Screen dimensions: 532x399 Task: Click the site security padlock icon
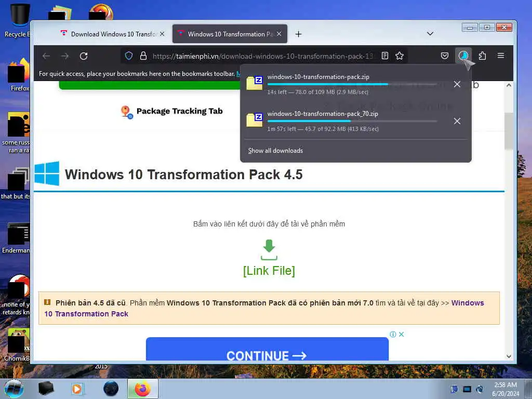[143, 56]
